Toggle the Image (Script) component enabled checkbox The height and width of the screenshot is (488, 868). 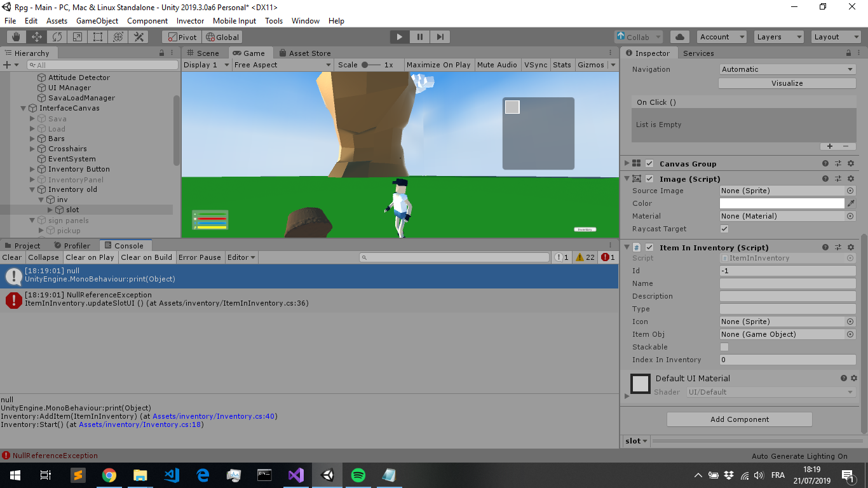click(x=649, y=179)
